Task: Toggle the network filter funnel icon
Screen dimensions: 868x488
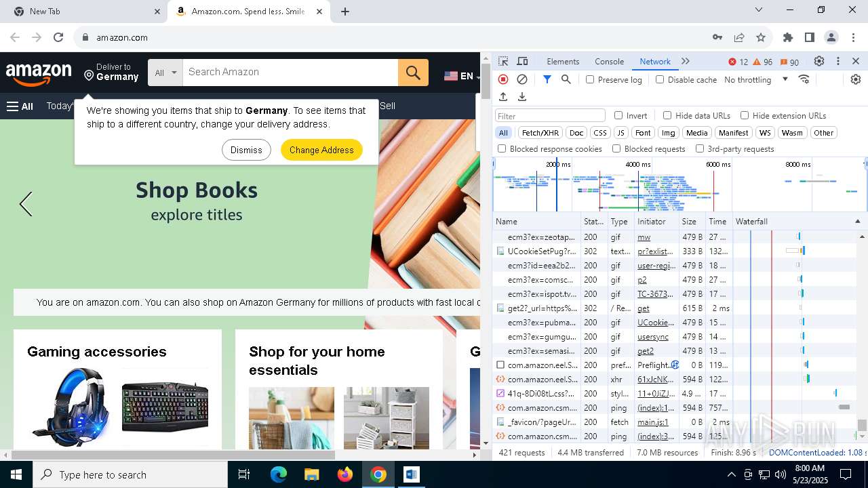Action: click(x=547, y=79)
